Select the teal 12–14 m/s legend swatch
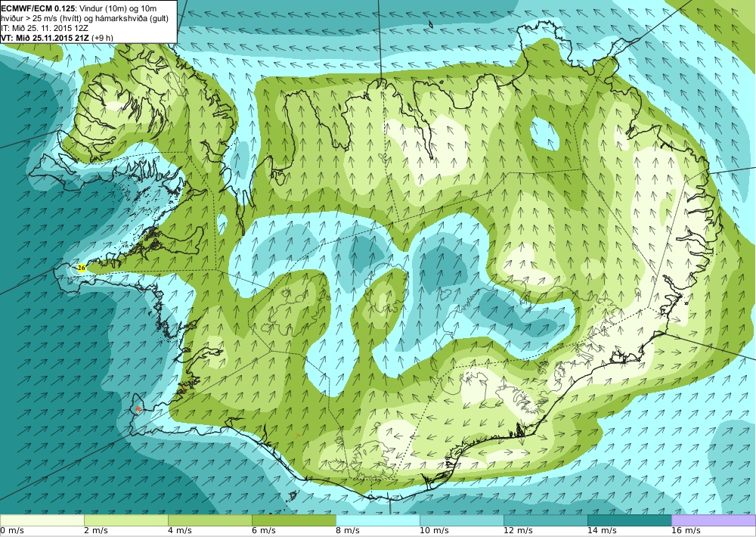 click(546, 520)
